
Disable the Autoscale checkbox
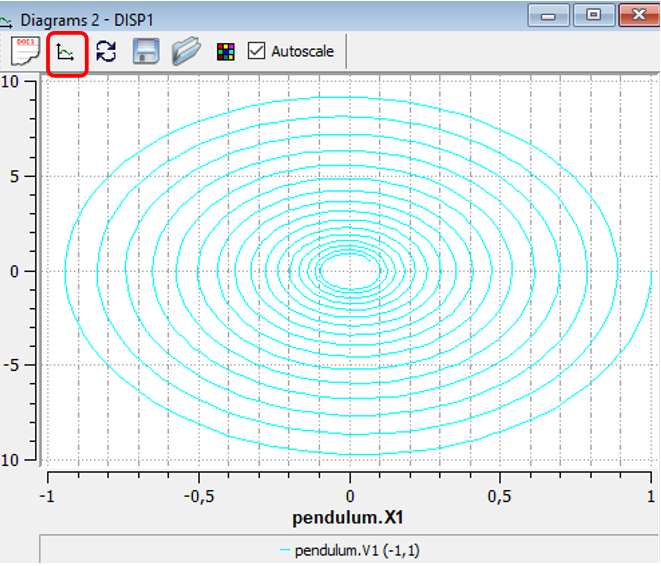click(256, 51)
